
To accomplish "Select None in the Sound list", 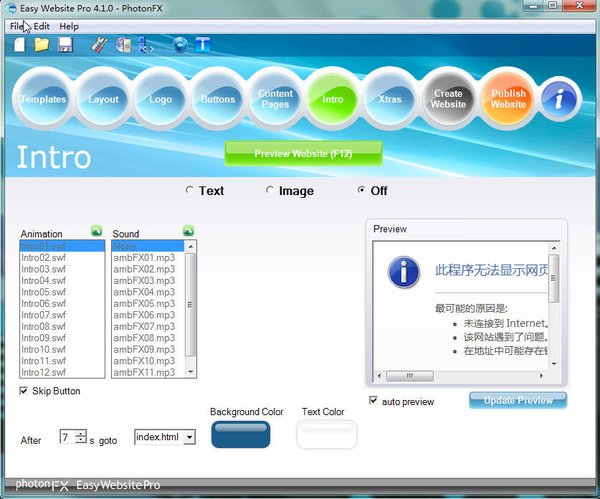I will (148, 246).
